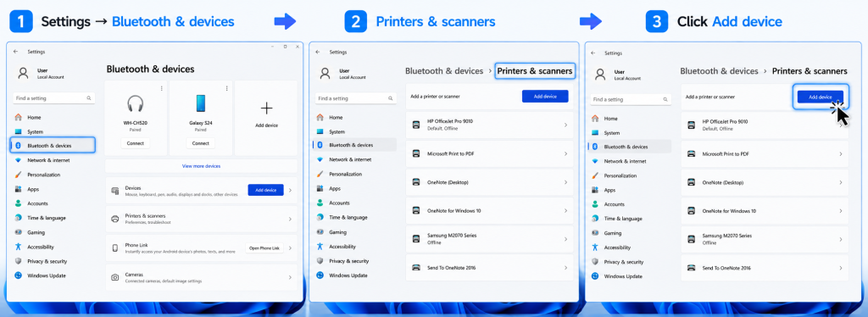Click the back arrow in the step 3 Settings window
Image resolution: width=868 pixels, height=317 pixels.
tap(593, 53)
